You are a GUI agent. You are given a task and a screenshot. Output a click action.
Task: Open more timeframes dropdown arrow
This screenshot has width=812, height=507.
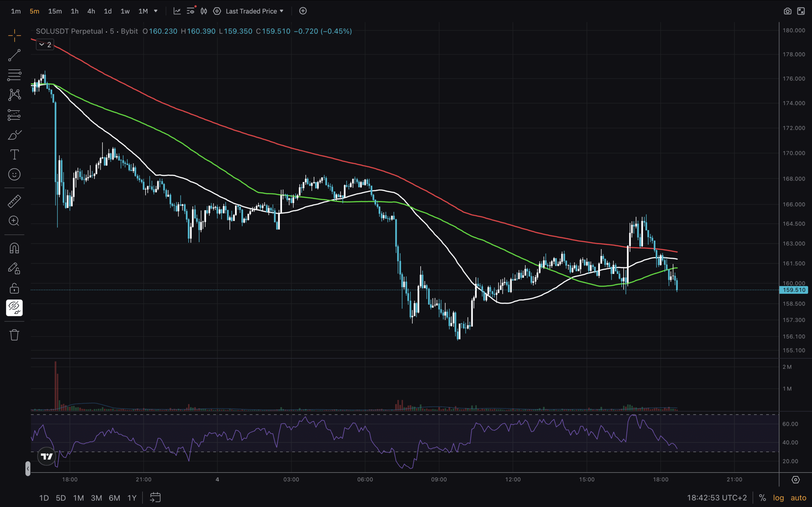pyautogui.click(x=156, y=11)
